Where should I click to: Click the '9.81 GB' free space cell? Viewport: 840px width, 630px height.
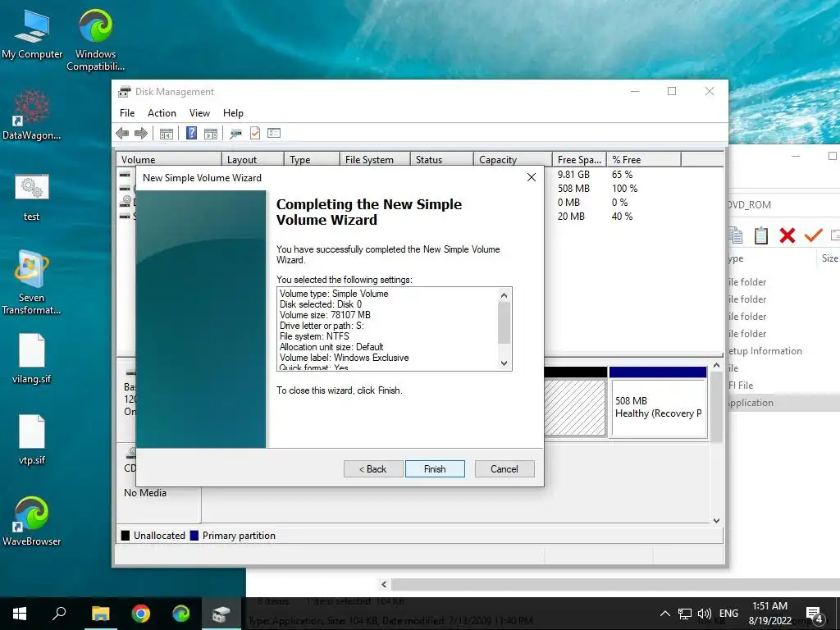(x=573, y=174)
